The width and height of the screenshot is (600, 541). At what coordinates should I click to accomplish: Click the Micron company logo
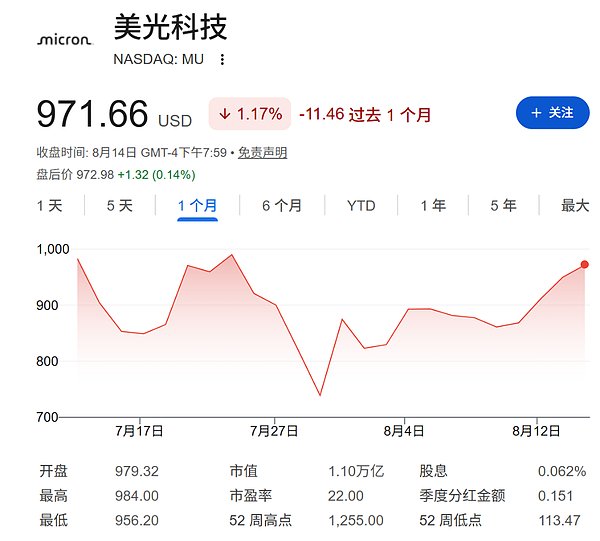(x=65, y=40)
